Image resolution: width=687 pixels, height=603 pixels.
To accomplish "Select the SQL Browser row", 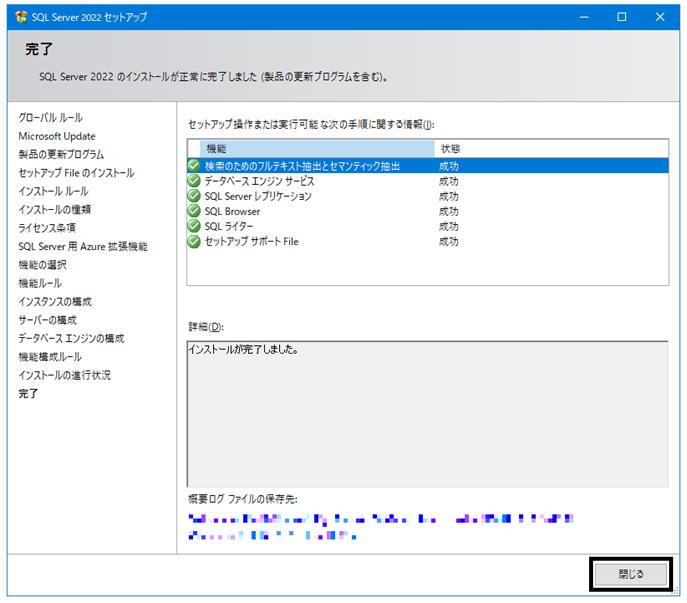I will point(428,211).
